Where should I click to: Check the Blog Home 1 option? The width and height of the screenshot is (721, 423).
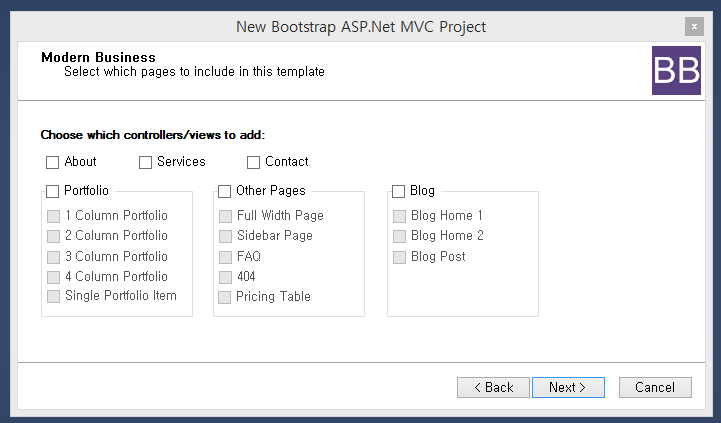coord(400,217)
